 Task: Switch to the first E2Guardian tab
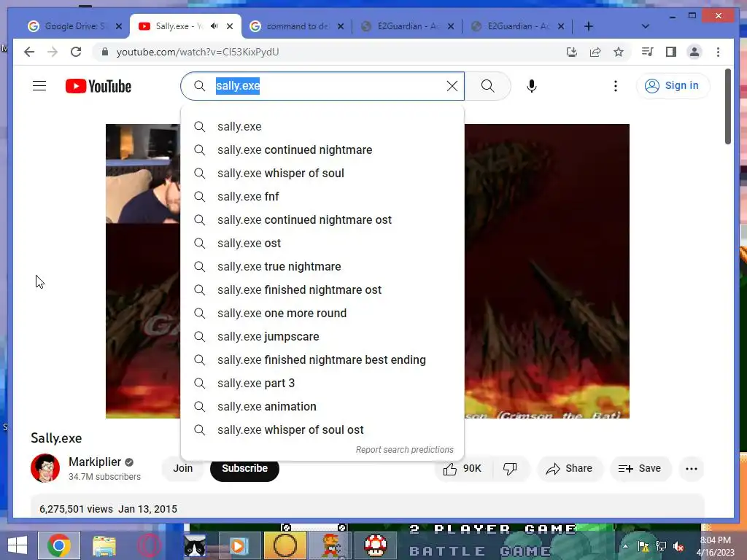coord(407,26)
